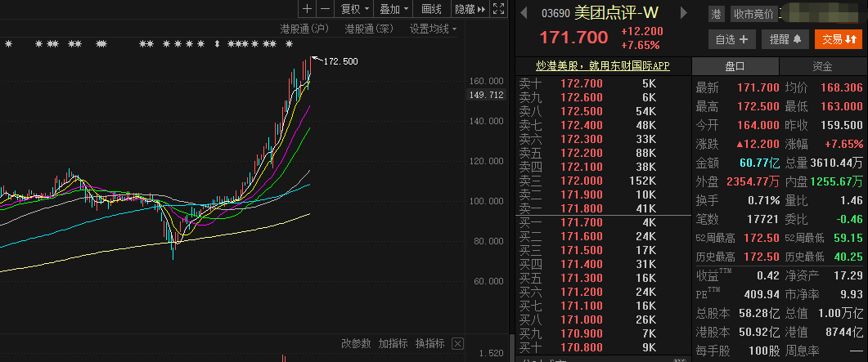Select 买四 bid row at 171.400

tap(603, 264)
